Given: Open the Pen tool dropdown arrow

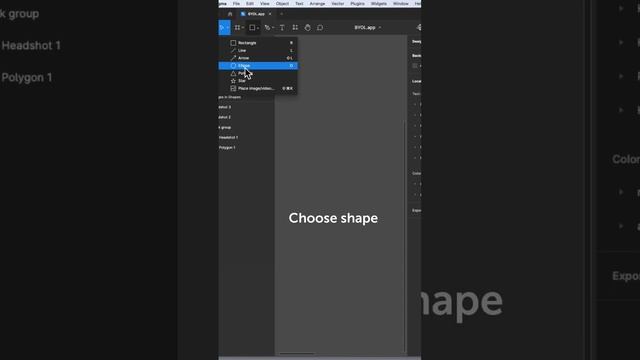Looking at the screenshot, I should coord(273,27).
